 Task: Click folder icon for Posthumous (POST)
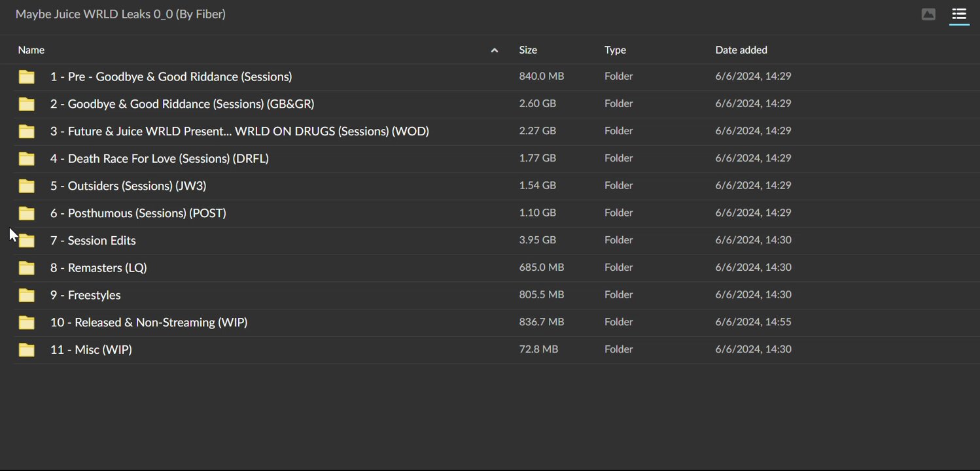click(27, 213)
